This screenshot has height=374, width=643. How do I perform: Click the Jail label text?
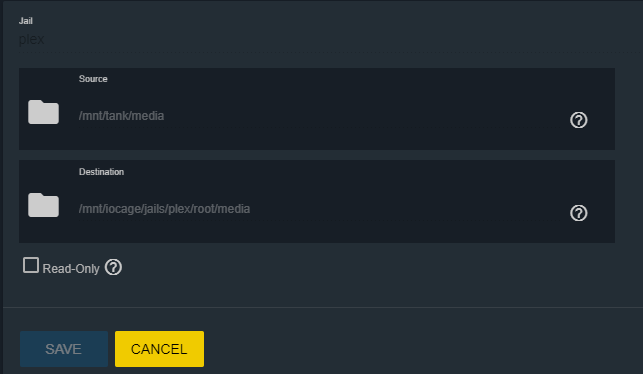click(26, 21)
